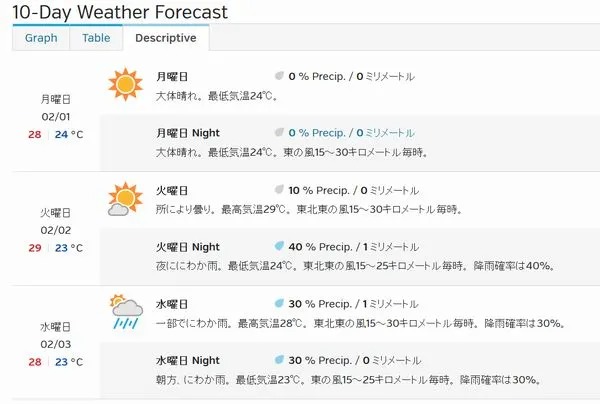Click blue raindrop icon for 水曜日 daytime

279,303
